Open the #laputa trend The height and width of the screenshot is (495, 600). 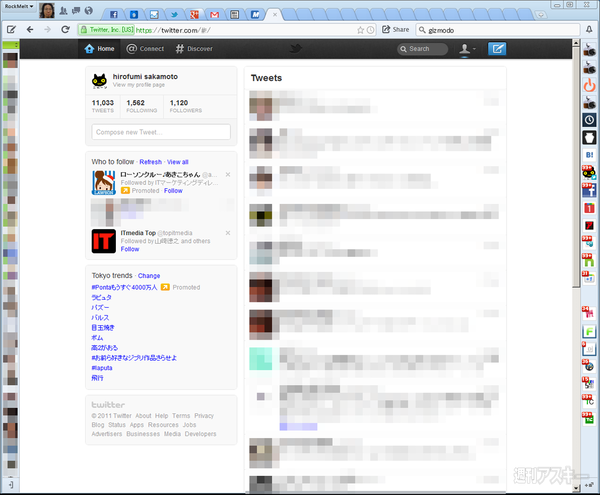(102, 368)
